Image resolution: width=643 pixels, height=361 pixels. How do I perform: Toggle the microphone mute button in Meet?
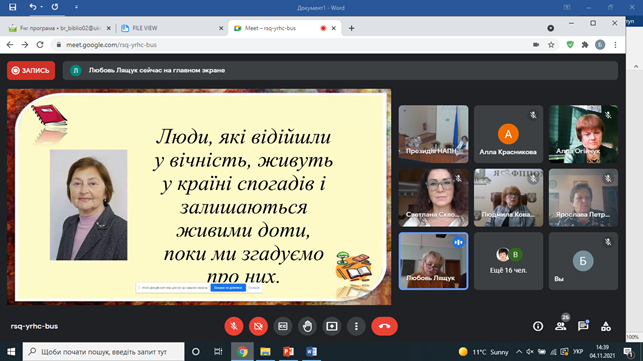point(234,326)
